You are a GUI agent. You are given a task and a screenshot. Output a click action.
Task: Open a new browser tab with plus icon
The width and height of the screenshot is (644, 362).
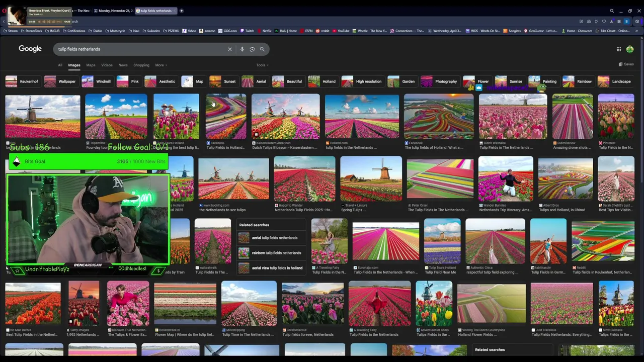point(182,11)
